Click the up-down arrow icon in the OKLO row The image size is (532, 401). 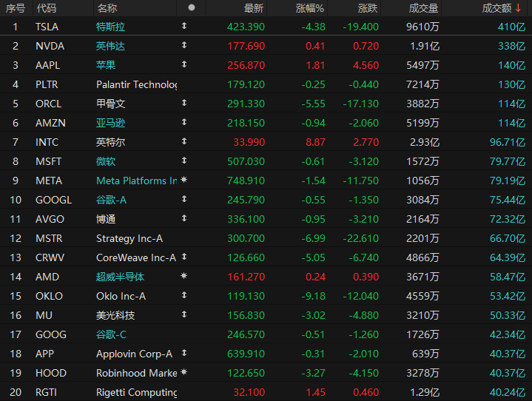[184, 295]
